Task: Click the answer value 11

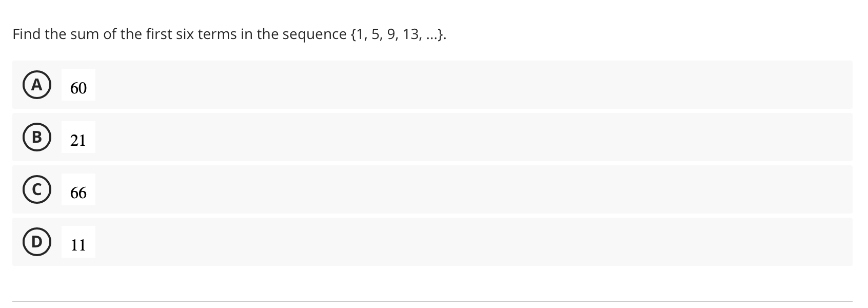Action: point(78,245)
